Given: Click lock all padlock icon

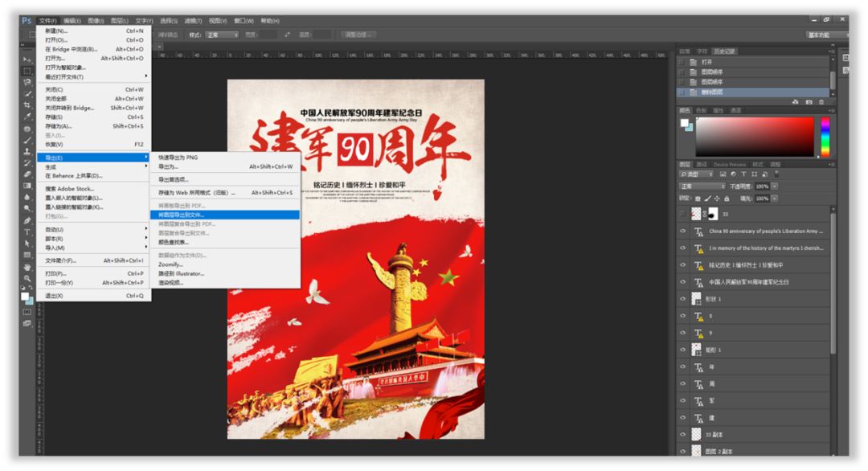Looking at the screenshot, I should coord(727,199).
